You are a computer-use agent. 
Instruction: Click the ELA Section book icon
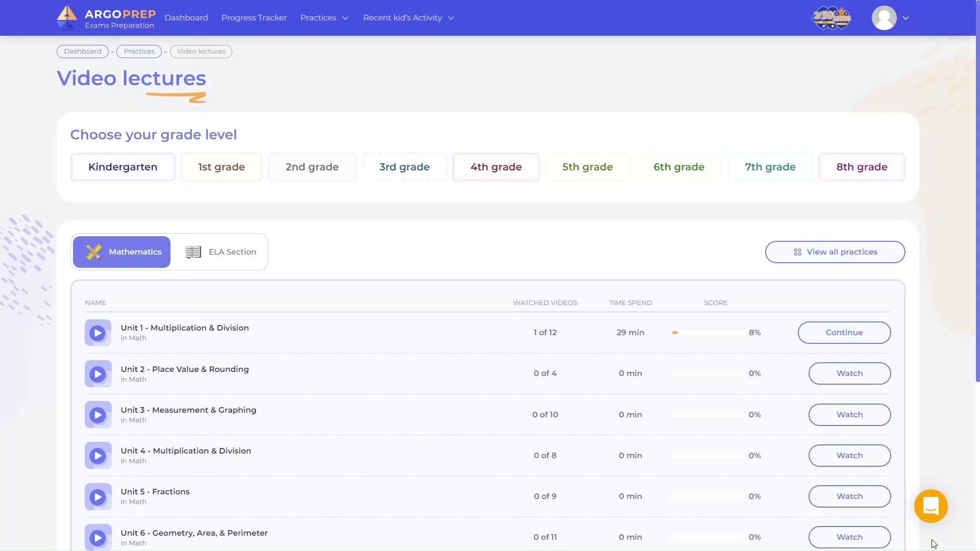coord(193,252)
